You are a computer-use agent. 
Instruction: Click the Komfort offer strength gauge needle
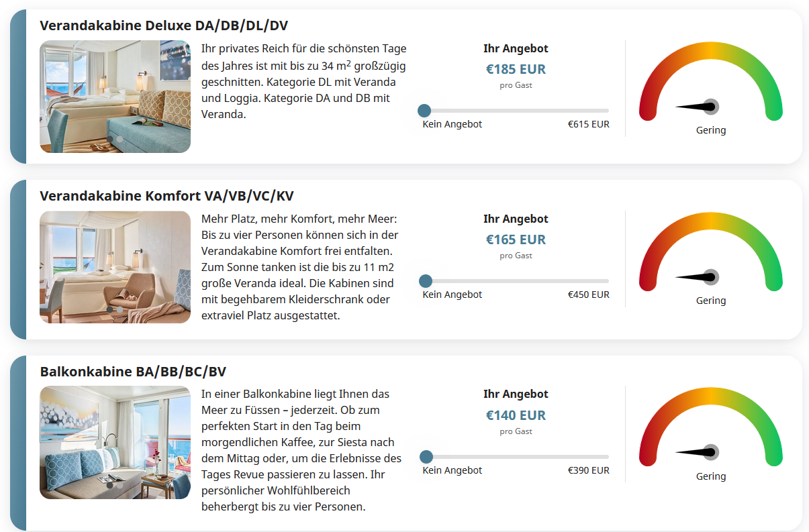point(698,277)
